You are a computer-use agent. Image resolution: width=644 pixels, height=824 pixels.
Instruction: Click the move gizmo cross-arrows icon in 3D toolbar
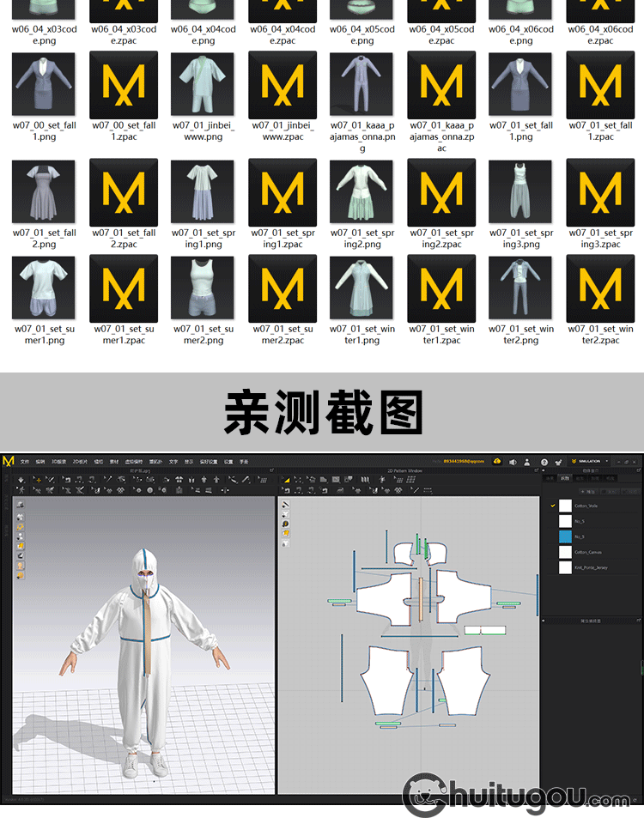[x=224, y=490]
